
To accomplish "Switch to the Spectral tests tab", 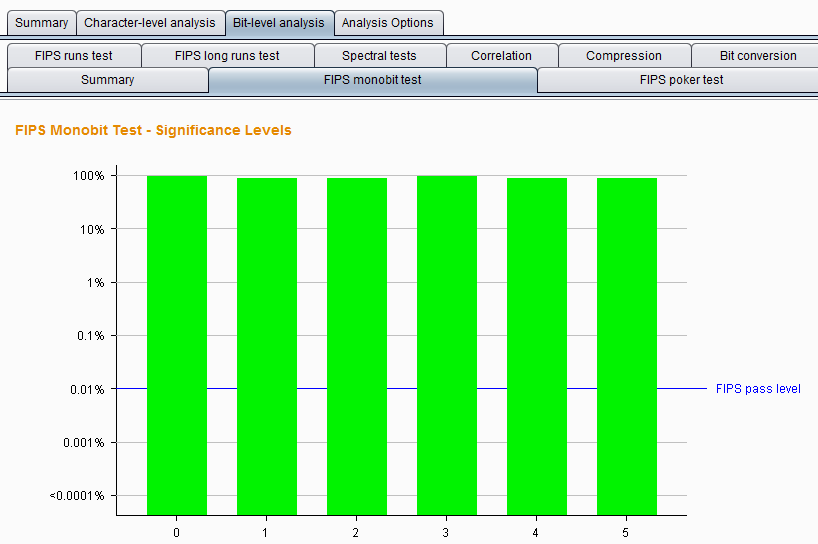I will (x=379, y=56).
